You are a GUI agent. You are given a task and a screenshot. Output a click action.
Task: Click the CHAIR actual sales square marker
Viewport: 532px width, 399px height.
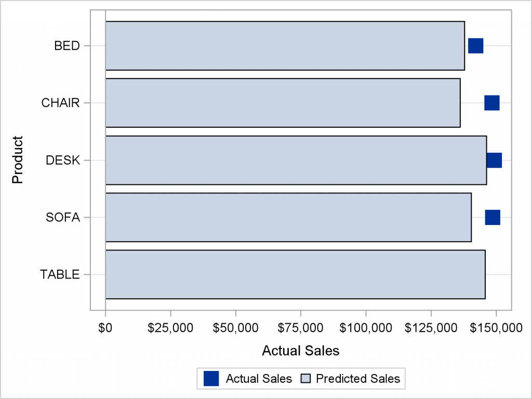491,103
